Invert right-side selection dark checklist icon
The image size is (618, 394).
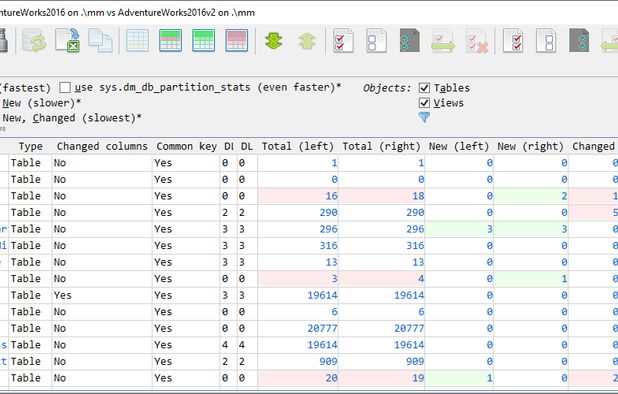pyautogui.click(x=579, y=41)
